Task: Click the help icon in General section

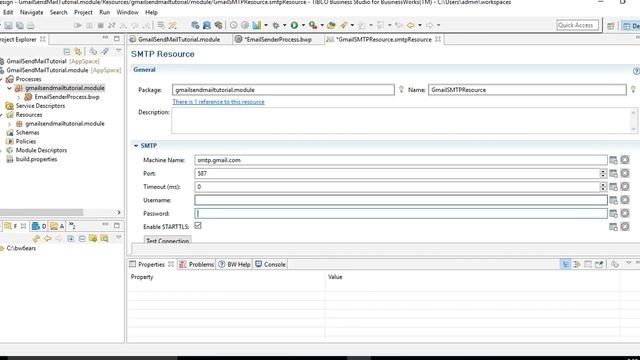Action: click(x=636, y=71)
